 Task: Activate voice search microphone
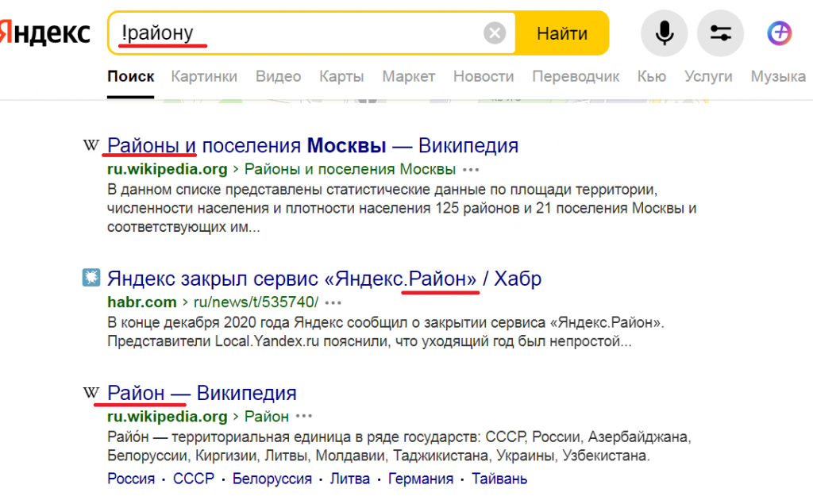point(664,33)
